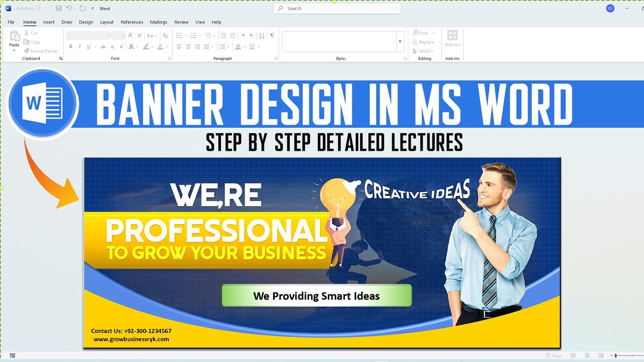Viewport: 644px width, 362px height.
Task: Open the References tab
Action: tap(132, 22)
